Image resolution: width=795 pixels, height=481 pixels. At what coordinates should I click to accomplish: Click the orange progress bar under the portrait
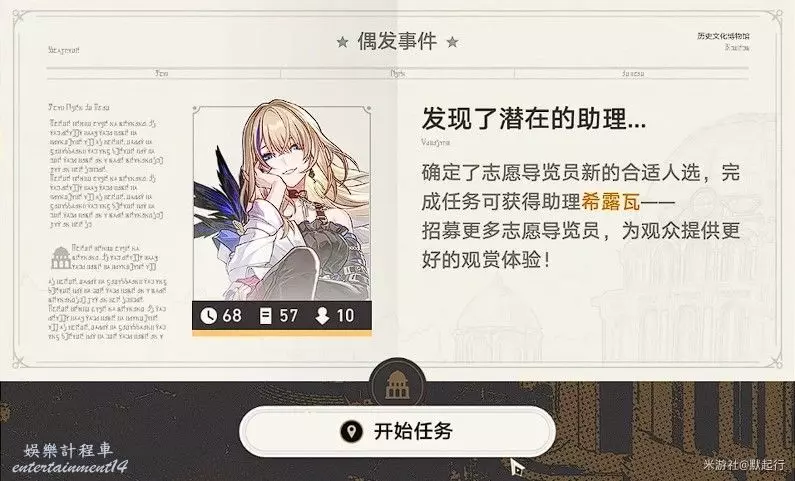282,333
